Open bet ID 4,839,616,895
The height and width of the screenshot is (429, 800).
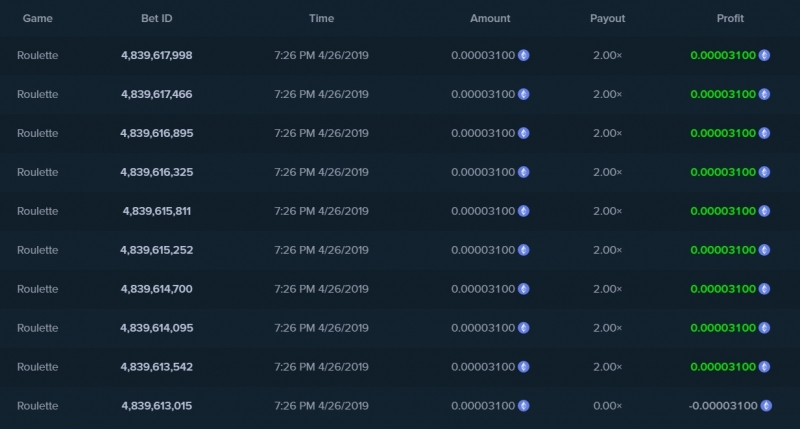click(x=157, y=133)
